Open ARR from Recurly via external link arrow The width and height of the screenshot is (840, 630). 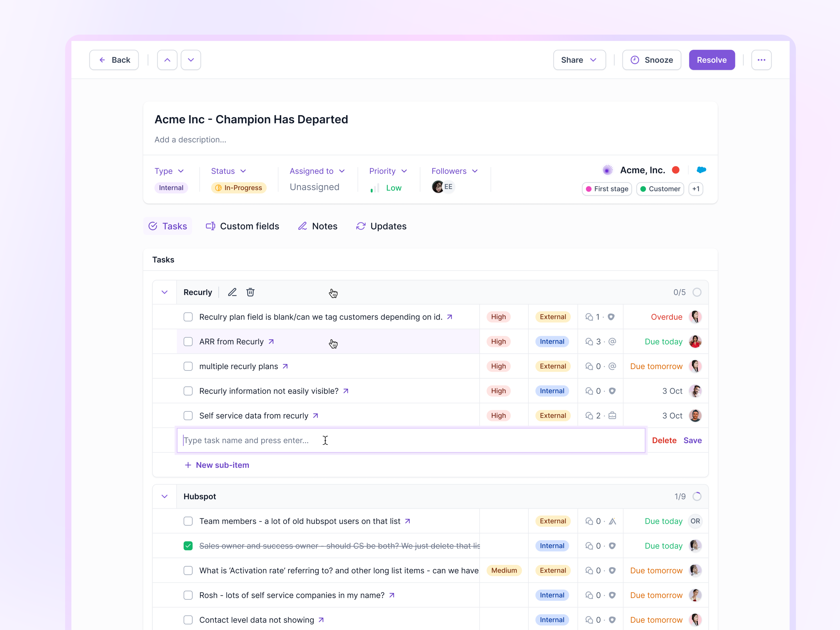271,342
